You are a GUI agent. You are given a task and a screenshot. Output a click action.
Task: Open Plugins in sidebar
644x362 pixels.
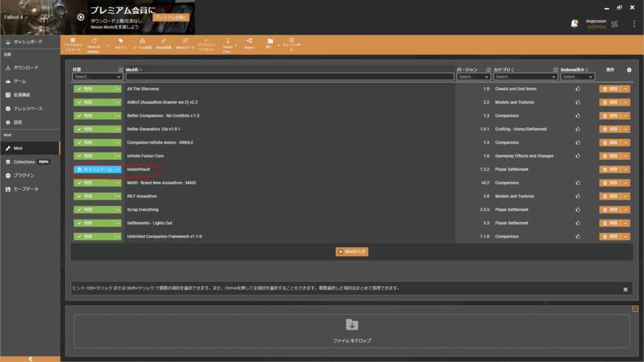(30, 175)
